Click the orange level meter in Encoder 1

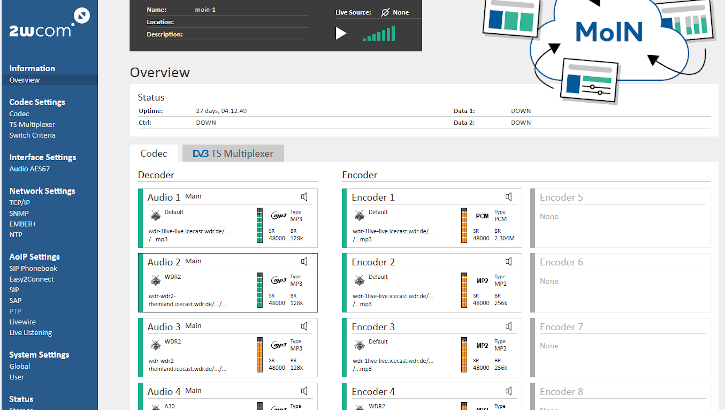point(464,225)
